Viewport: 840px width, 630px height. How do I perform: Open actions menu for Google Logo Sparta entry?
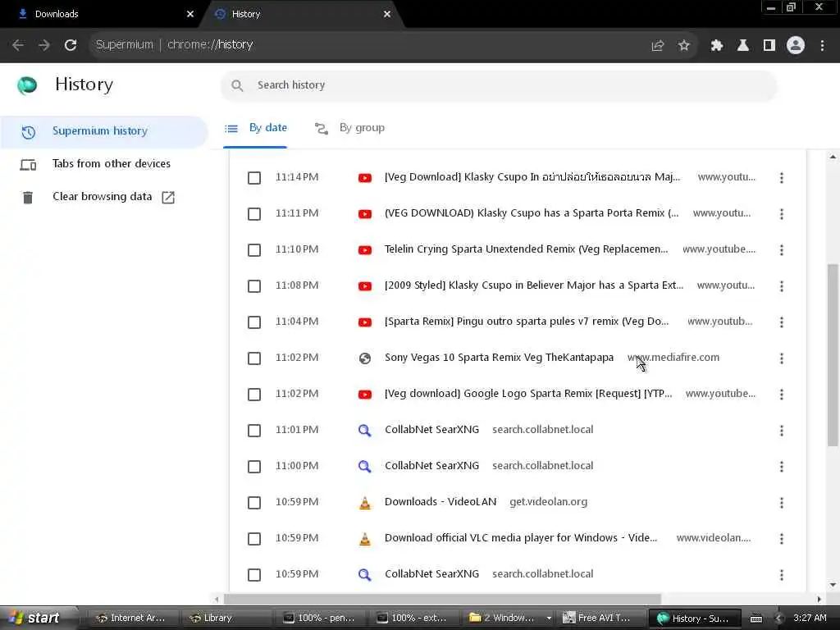pos(782,395)
